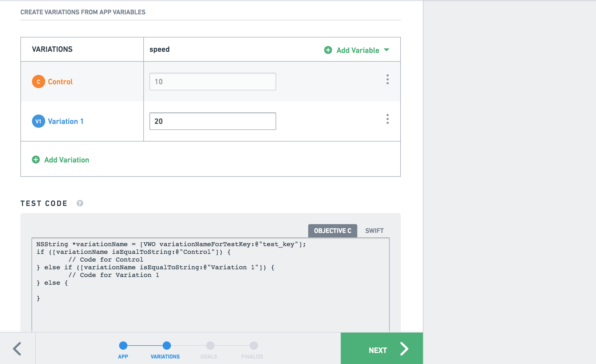Open three-dot menu for Variation 1 row
Screen dimensions: 596x364
(387, 119)
